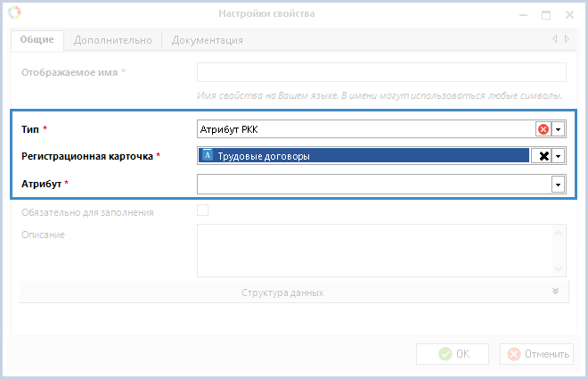Click the card icon beside Трудовые договоры
The image size is (588, 379).
pyautogui.click(x=208, y=156)
